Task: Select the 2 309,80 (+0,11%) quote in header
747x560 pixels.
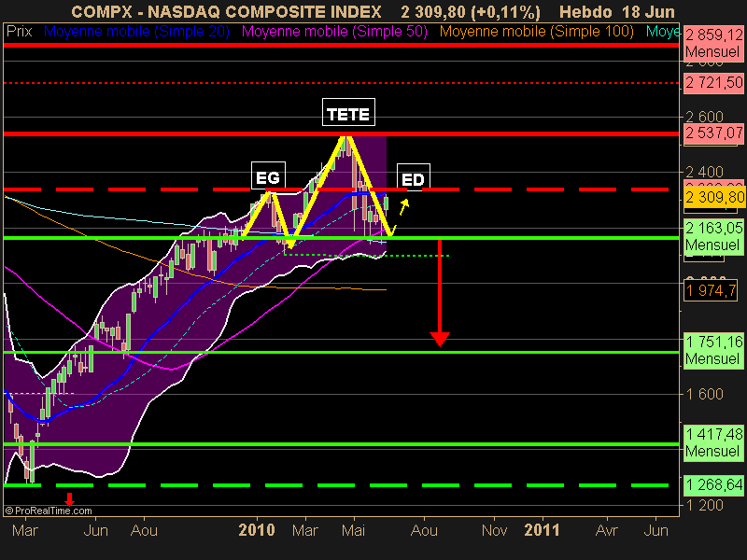Action: 471,11
